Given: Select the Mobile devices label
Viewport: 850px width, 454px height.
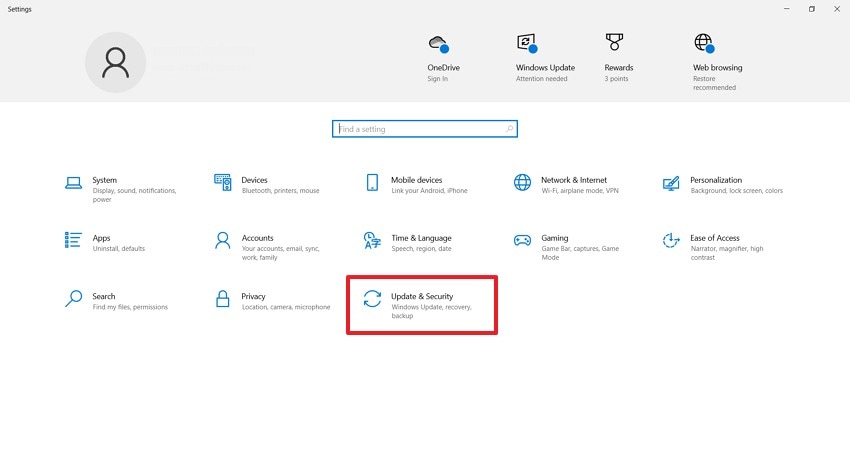Looking at the screenshot, I should (417, 180).
